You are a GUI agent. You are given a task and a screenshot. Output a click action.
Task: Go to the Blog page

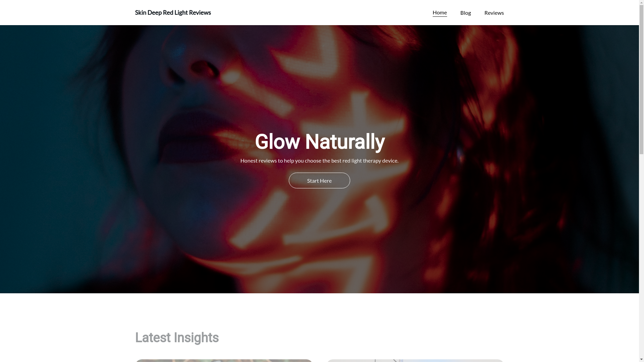[466, 13]
